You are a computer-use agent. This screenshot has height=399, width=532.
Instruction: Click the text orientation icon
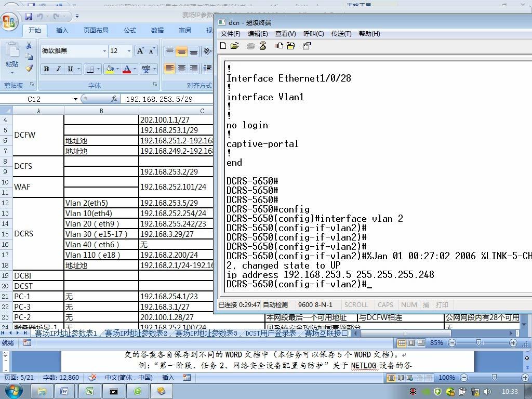[x=207, y=51]
